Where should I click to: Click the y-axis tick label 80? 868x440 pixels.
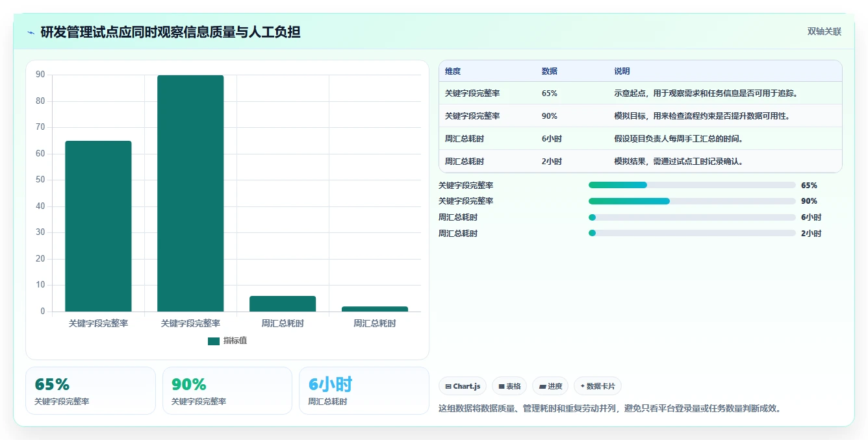(x=41, y=101)
